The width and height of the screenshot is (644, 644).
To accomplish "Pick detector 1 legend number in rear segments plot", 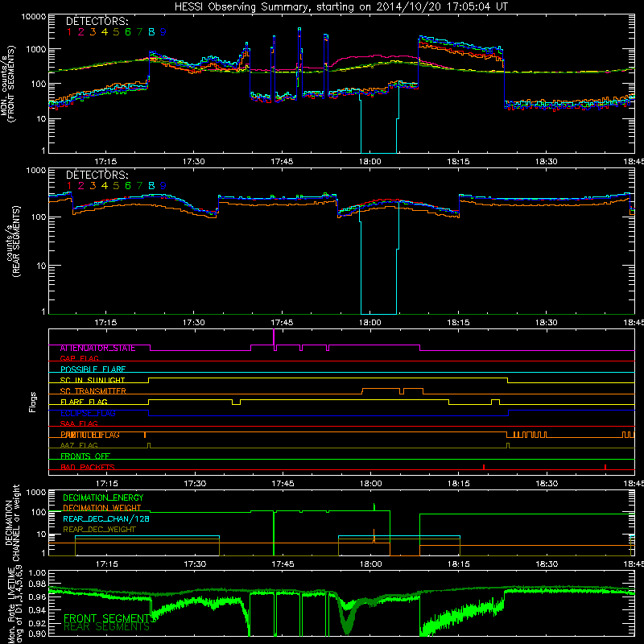I will pyautogui.click(x=69, y=186).
